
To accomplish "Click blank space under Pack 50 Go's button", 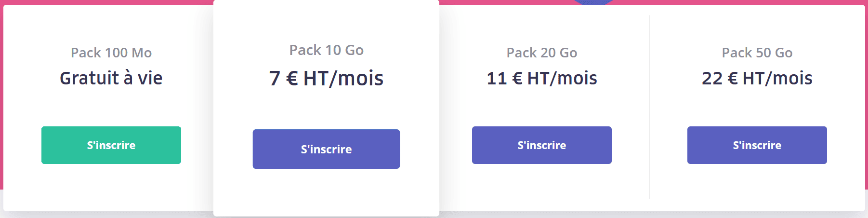I will pyautogui.click(x=757, y=187).
